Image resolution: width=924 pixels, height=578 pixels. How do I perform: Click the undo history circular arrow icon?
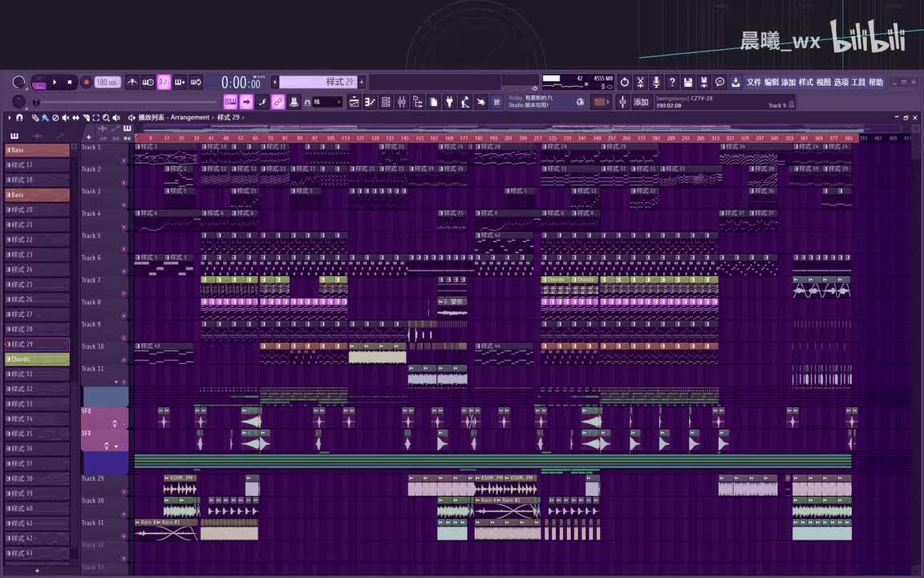pos(625,82)
